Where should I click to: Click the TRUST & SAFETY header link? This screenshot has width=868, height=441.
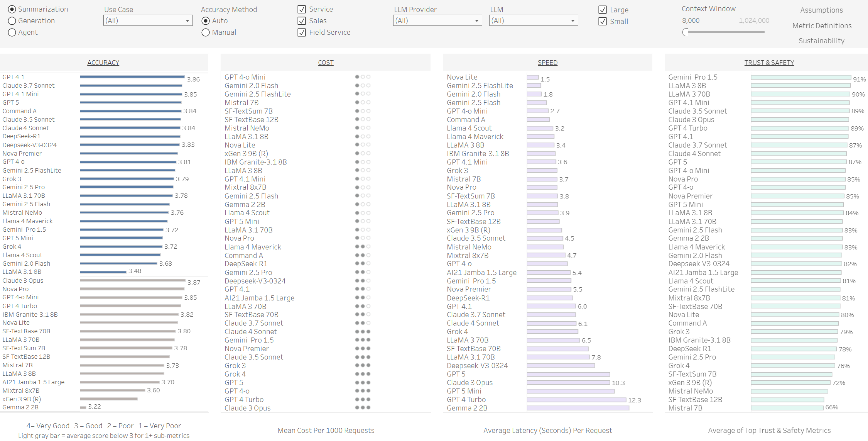pyautogui.click(x=769, y=63)
